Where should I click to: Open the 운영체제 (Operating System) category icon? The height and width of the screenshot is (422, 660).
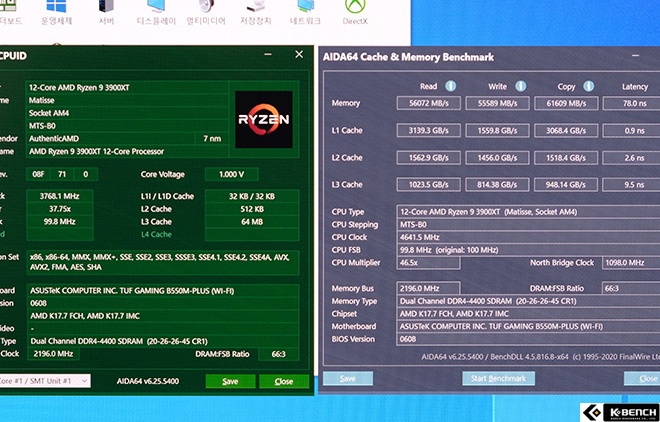(x=56, y=13)
